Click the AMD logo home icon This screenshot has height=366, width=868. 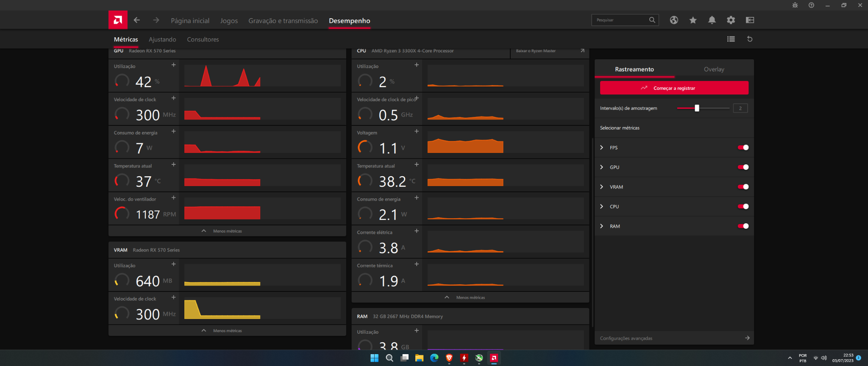[118, 20]
